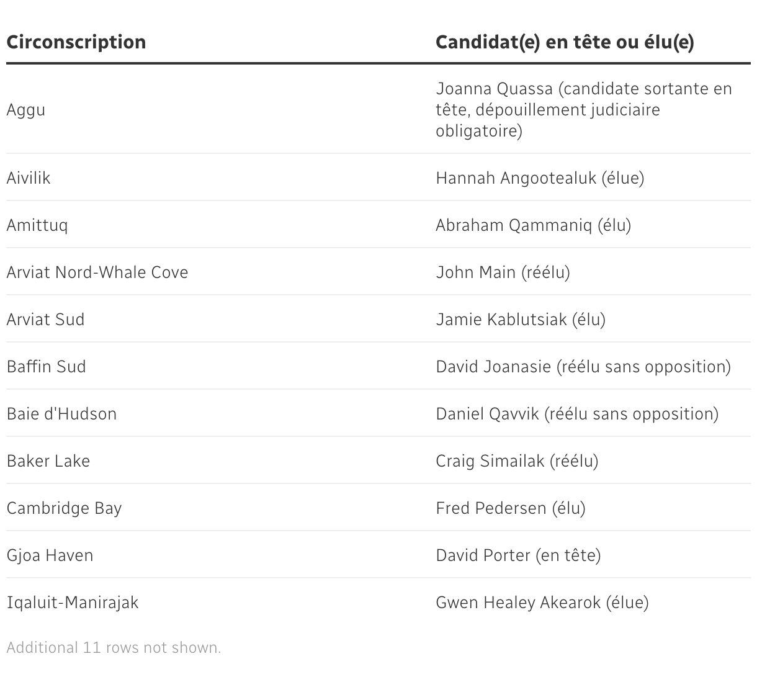Screen dimensions: 757x700
Task: Click David Joanasie candidate cell
Action: click(583, 367)
